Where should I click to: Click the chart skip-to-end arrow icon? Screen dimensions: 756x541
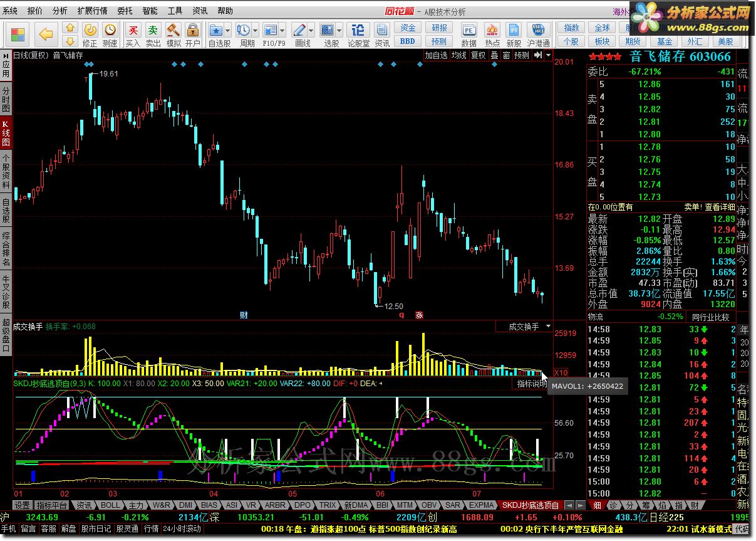point(538,55)
